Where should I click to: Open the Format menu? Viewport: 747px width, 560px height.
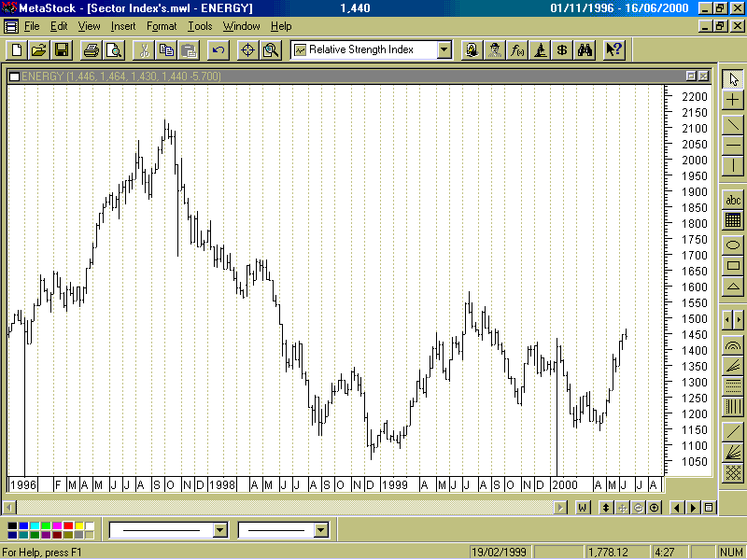pos(162,26)
